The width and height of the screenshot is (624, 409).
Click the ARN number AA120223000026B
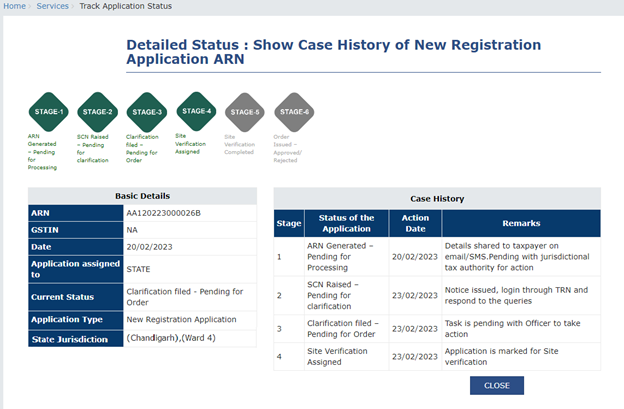click(x=163, y=213)
